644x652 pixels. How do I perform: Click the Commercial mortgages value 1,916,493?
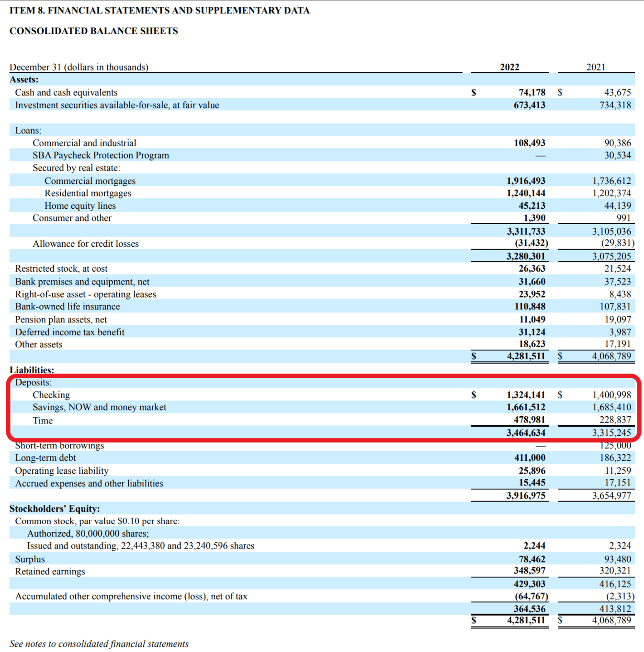click(x=526, y=181)
